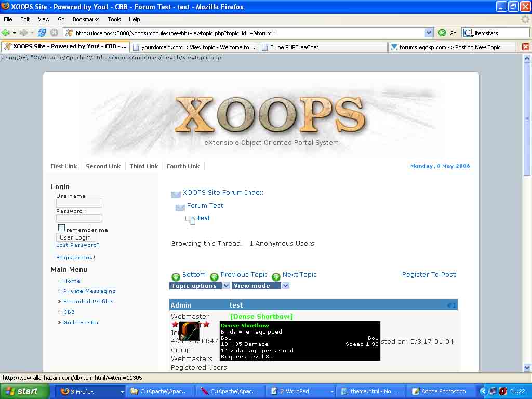Expand the address bar URL dropdown
The height and width of the screenshot is (399, 532).
(x=429, y=33)
